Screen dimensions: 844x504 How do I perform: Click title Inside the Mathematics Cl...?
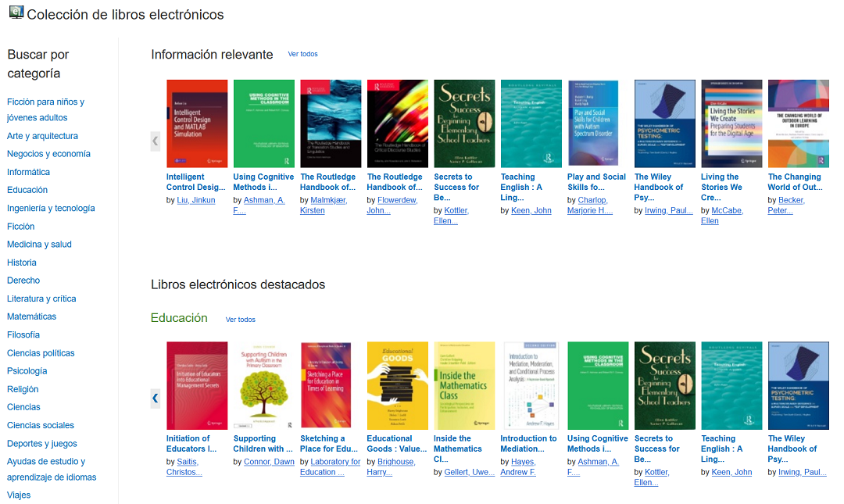click(x=457, y=449)
